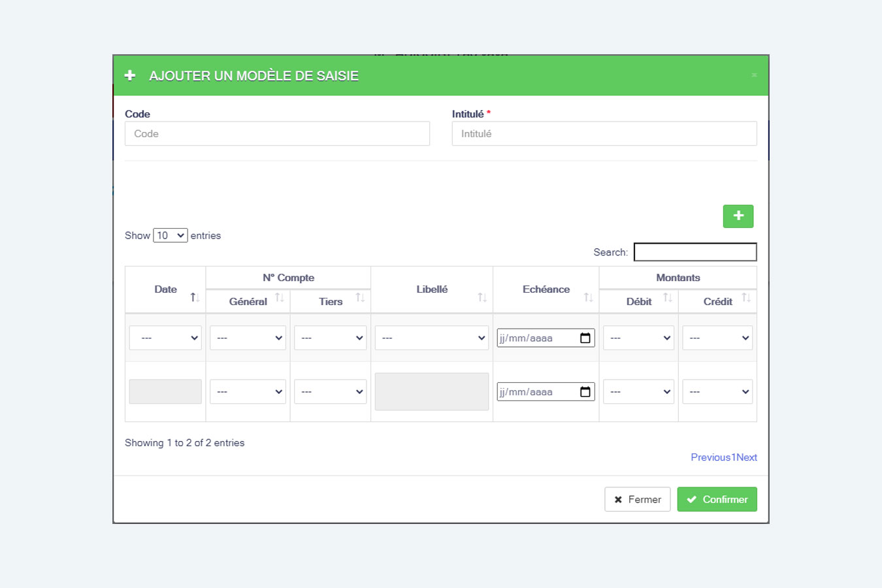Open first row Crédit dropdown
Viewport: 882px width, 588px height.
717,338
